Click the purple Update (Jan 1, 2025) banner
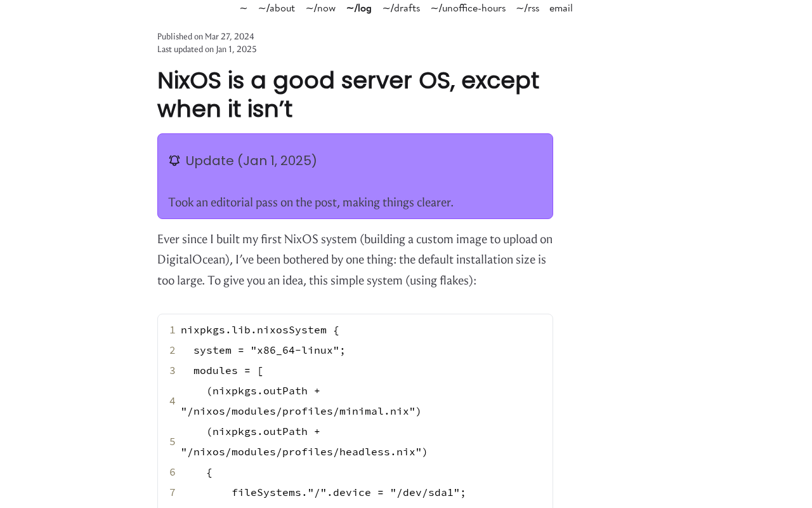Screen dimensions: 812x508 (355, 176)
